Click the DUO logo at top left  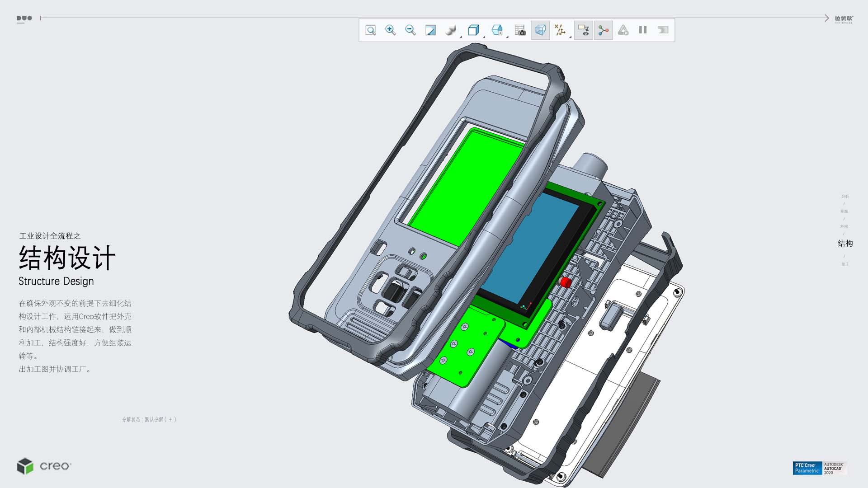[x=24, y=19]
